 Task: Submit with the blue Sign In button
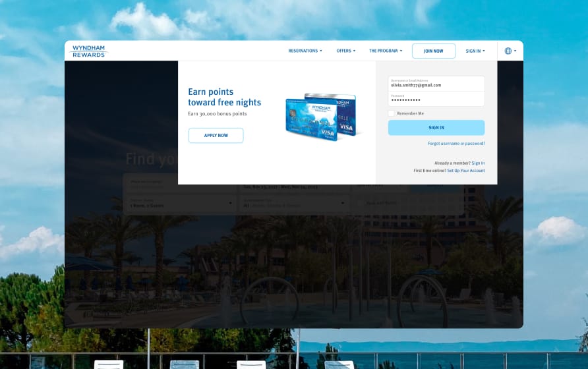(436, 127)
